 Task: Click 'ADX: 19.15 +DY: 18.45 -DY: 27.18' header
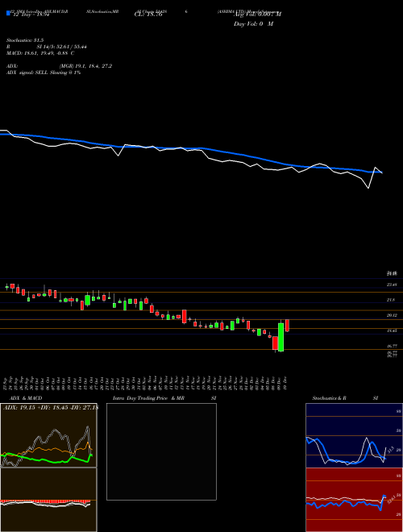(x=49, y=408)
